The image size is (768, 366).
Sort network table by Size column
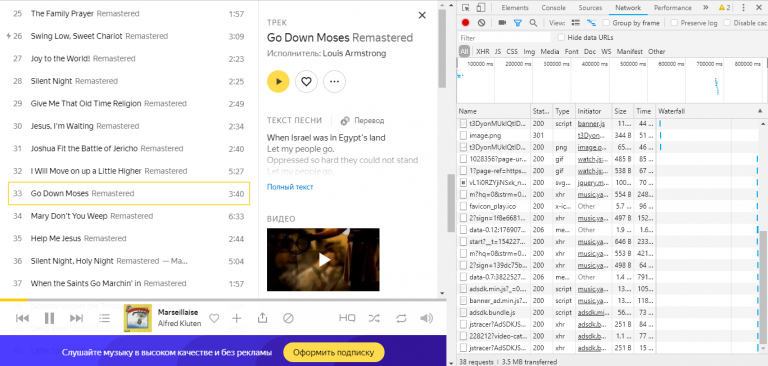click(x=623, y=111)
